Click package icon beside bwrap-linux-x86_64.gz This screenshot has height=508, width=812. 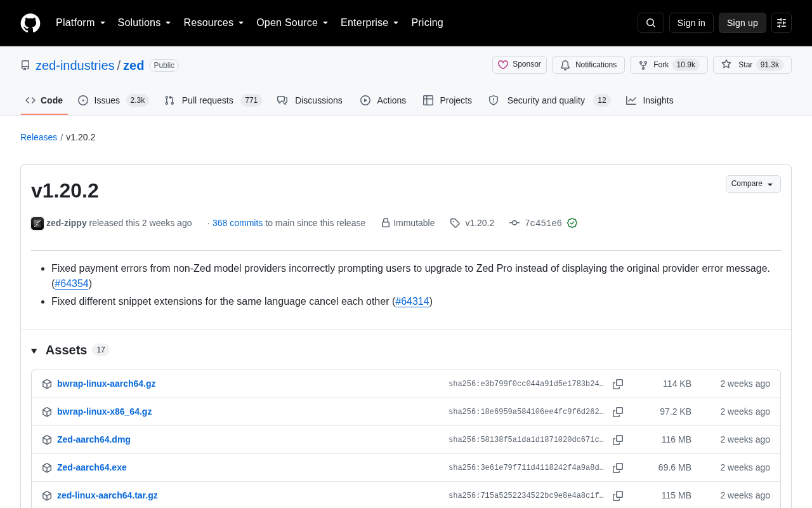pyautogui.click(x=47, y=412)
